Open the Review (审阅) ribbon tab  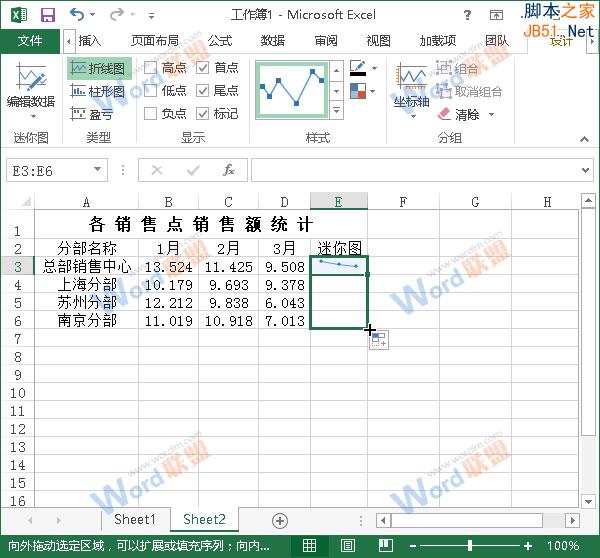[326, 41]
